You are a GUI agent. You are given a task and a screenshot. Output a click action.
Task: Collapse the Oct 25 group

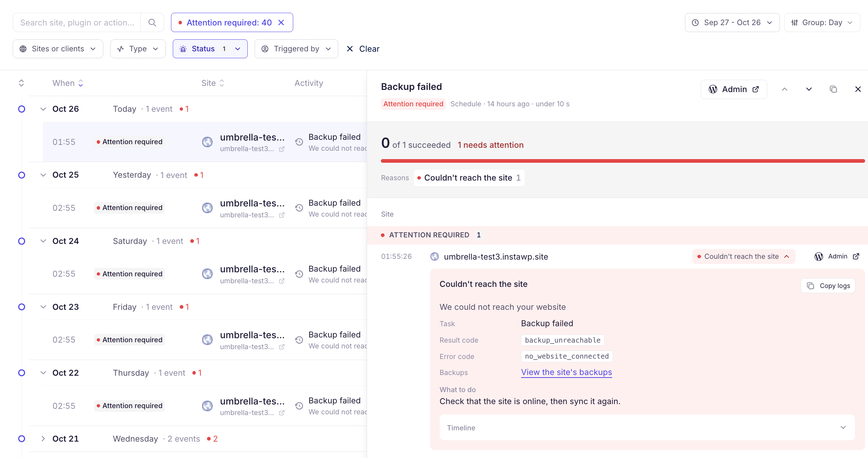coord(43,175)
